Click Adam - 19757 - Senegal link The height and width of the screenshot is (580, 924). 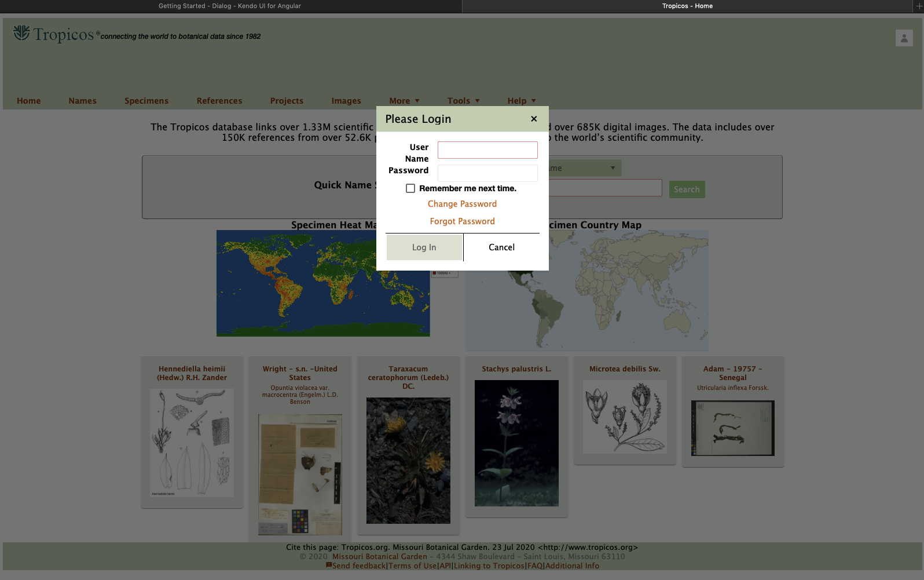(733, 373)
